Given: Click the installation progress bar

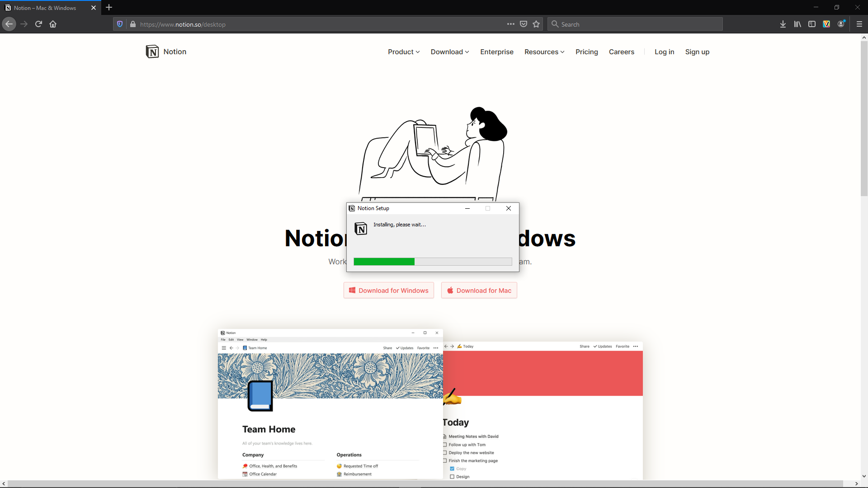Looking at the screenshot, I should pos(433,262).
